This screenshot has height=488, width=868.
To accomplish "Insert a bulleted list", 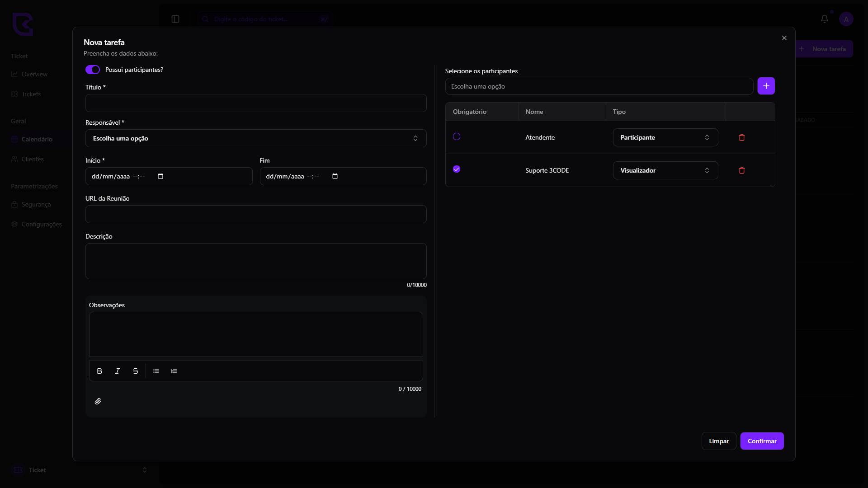I will (x=156, y=371).
